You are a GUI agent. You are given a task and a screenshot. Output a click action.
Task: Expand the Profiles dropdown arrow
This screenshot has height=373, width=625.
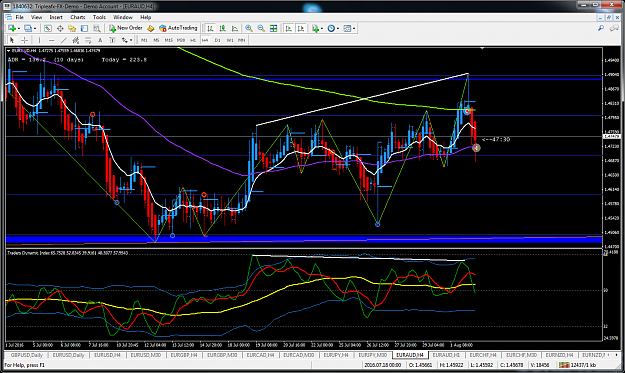coord(35,28)
